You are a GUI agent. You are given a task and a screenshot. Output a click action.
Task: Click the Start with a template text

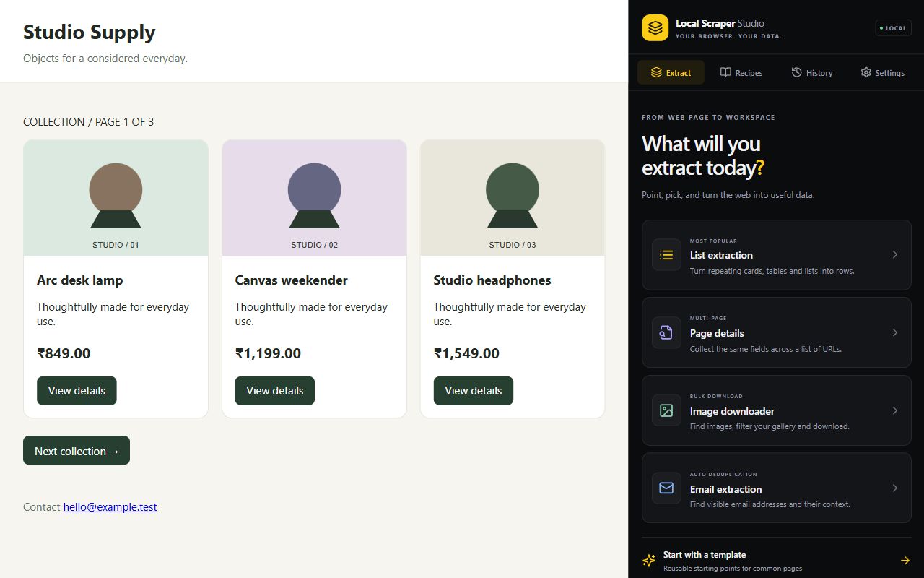(705, 555)
